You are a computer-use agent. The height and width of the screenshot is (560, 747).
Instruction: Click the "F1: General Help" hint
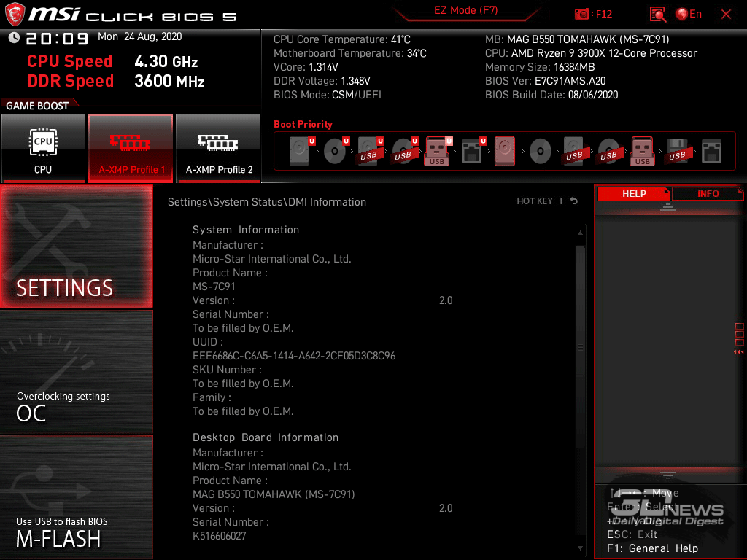pyautogui.click(x=653, y=548)
